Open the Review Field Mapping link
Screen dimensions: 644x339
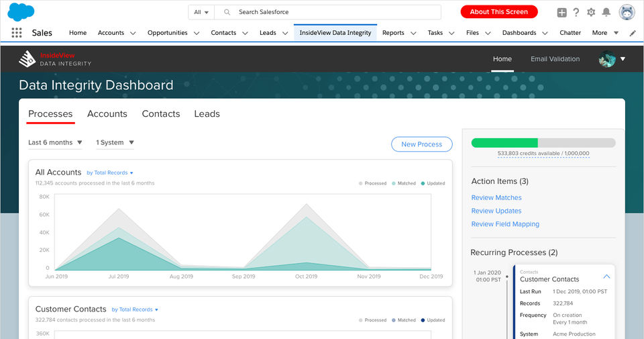pos(505,224)
